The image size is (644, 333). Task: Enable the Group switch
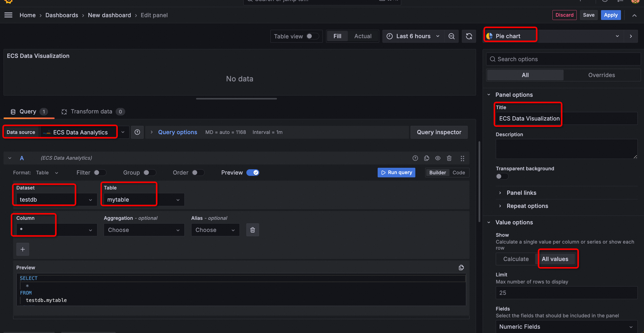coord(149,173)
